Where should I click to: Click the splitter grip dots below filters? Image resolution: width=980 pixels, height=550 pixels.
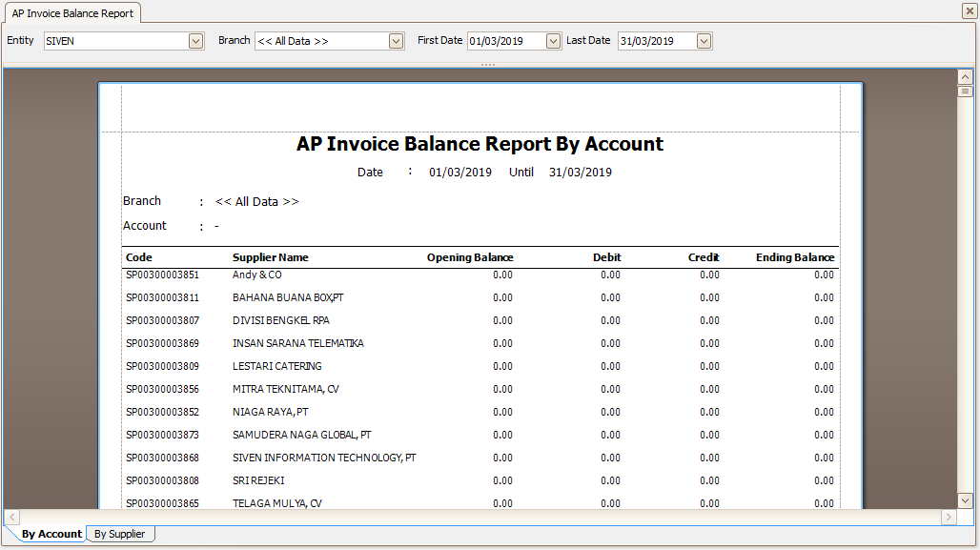(488, 65)
